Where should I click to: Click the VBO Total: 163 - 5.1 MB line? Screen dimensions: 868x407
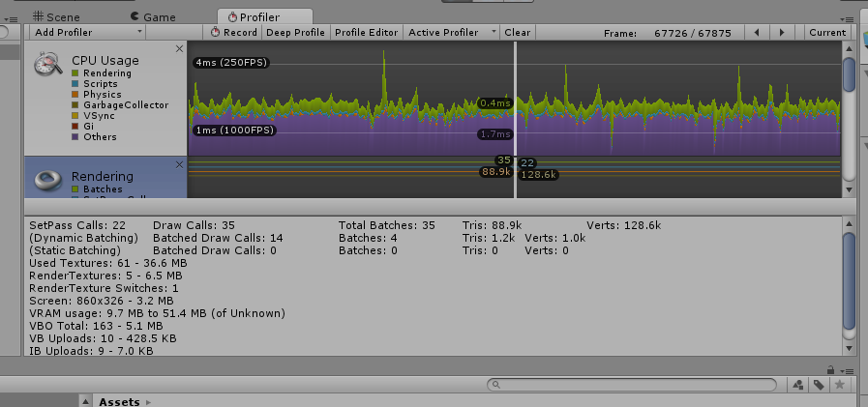click(96, 326)
